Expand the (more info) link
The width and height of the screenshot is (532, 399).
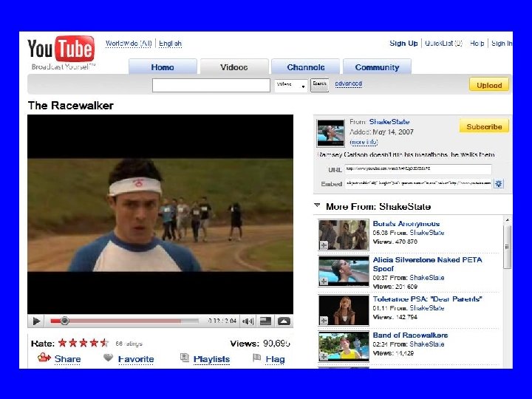[x=364, y=142]
